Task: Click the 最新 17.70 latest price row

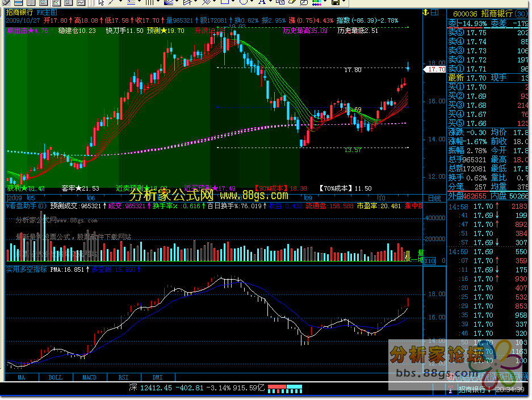Action: tap(488, 78)
